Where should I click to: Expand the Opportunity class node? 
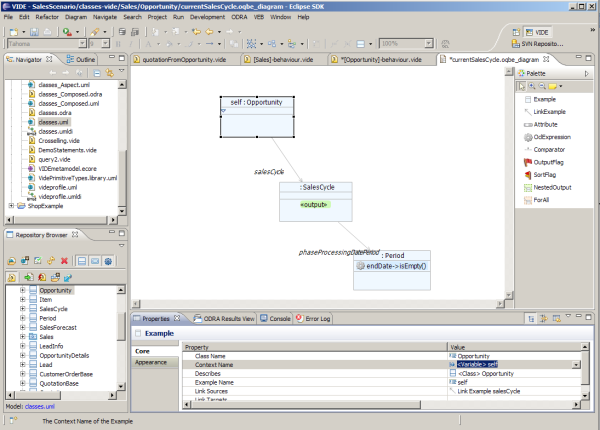[23, 290]
